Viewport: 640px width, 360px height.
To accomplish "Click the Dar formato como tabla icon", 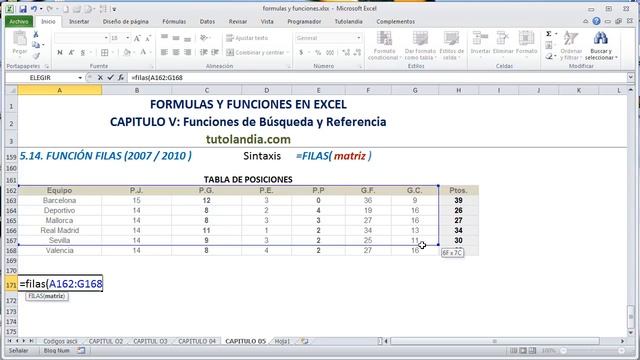I will [420, 39].
